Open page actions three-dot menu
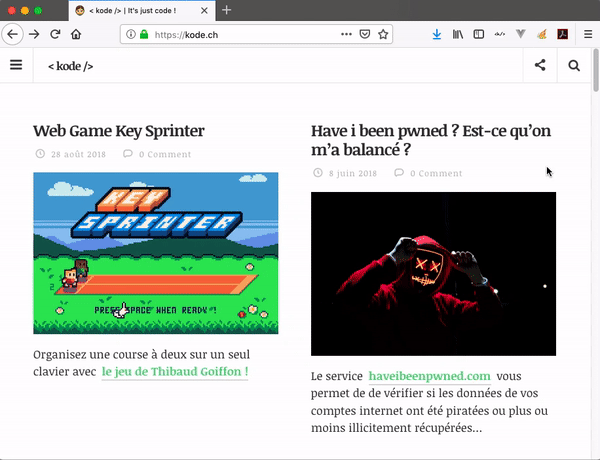Viewport: 600px width, 460px height. 346,34
